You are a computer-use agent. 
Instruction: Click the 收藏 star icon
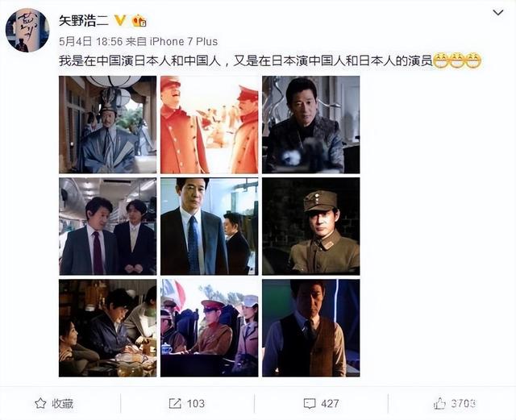(x=40, y=403)
